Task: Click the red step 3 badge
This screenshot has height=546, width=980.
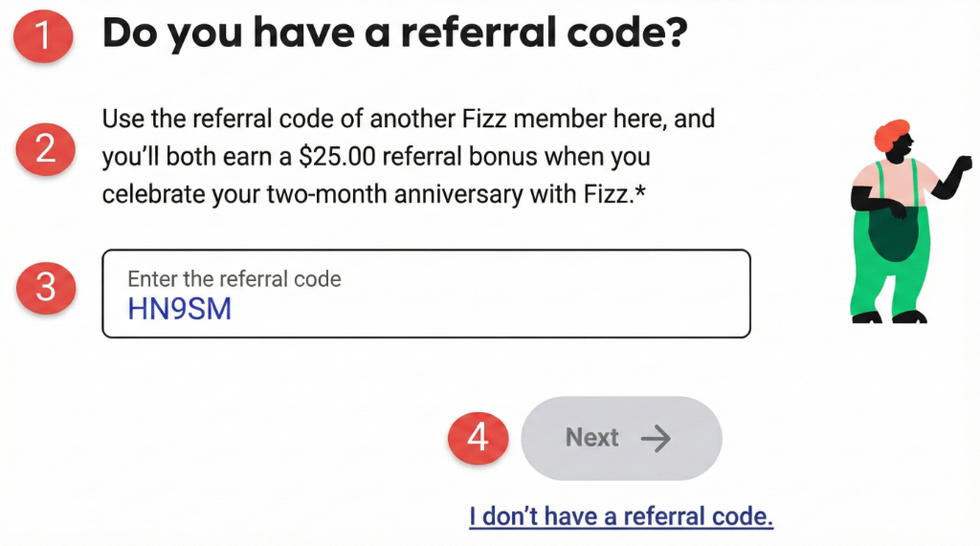Action: (46, 287)
